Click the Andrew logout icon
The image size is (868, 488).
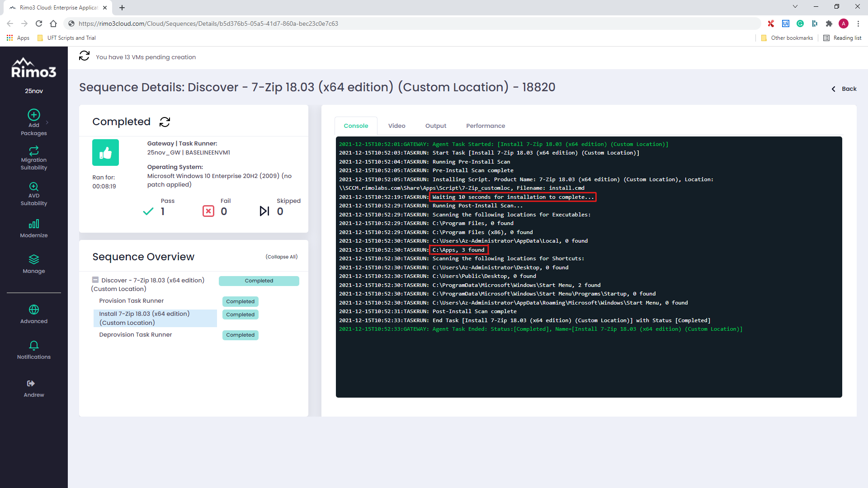click(x=31, y=384)
